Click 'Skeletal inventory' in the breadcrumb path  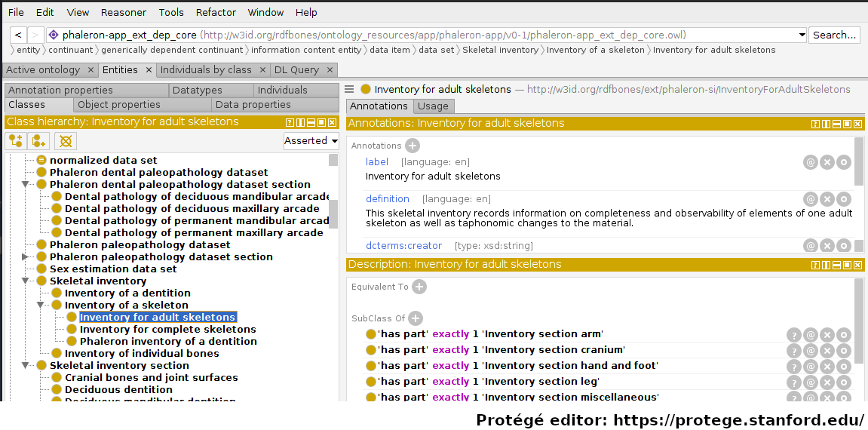click(x=501, y=51)
